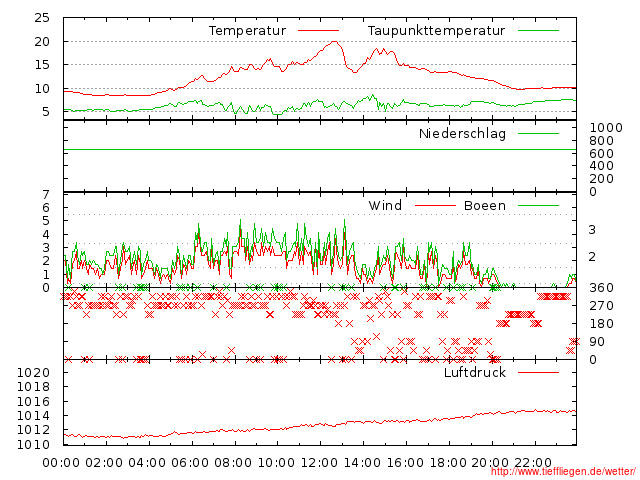Click the 16:00 time axis label

pyautogui.click(x=405, y=463)
